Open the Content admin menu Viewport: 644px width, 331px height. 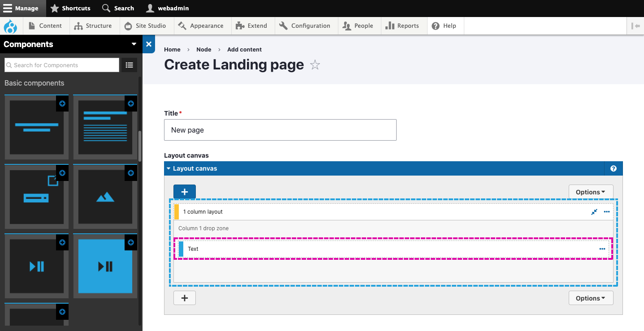point(45,26)
